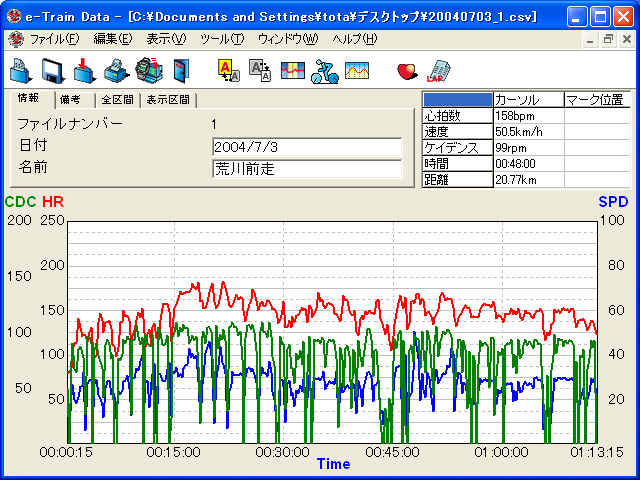This screenshot has height=480, width=640.
Task: Click the cyclist toolbar icon
Action: [x=323, y=70]
